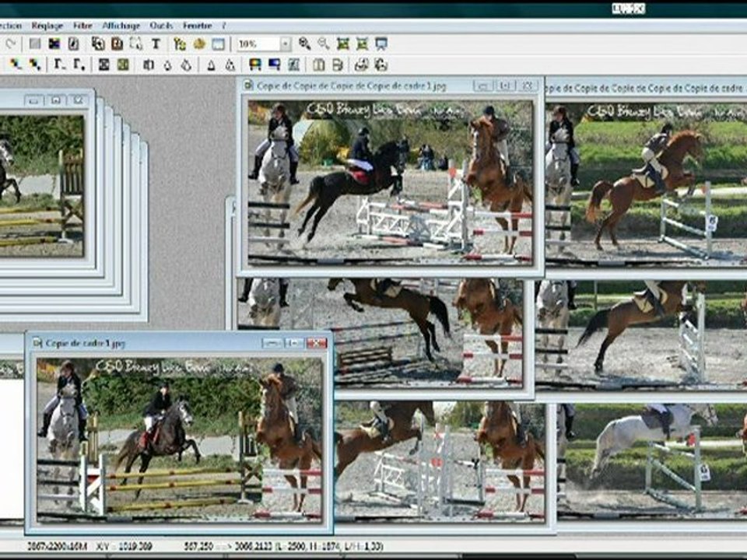747x560 pixels.
Task: Open the canvas size tool icon
Action: (117, 44)
